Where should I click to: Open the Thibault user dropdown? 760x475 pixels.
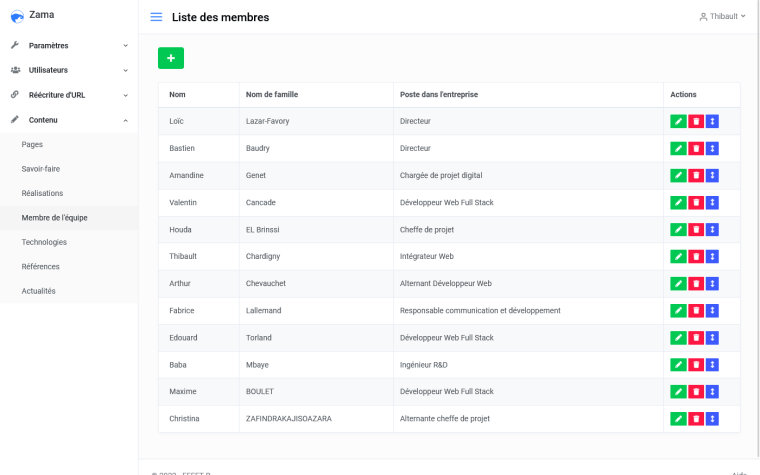723,17
